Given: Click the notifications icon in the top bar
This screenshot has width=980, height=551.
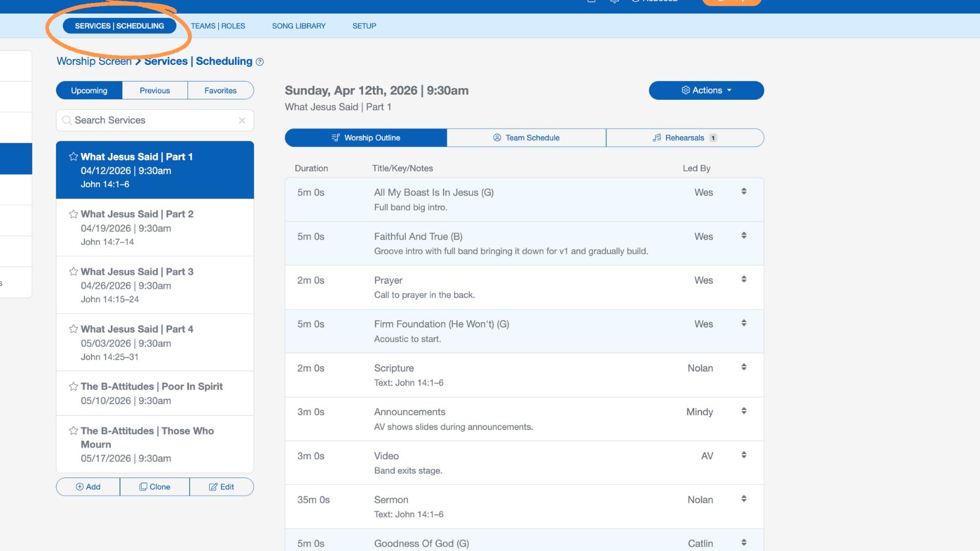Looking at the screenshot, I should (x=614, y=2).
